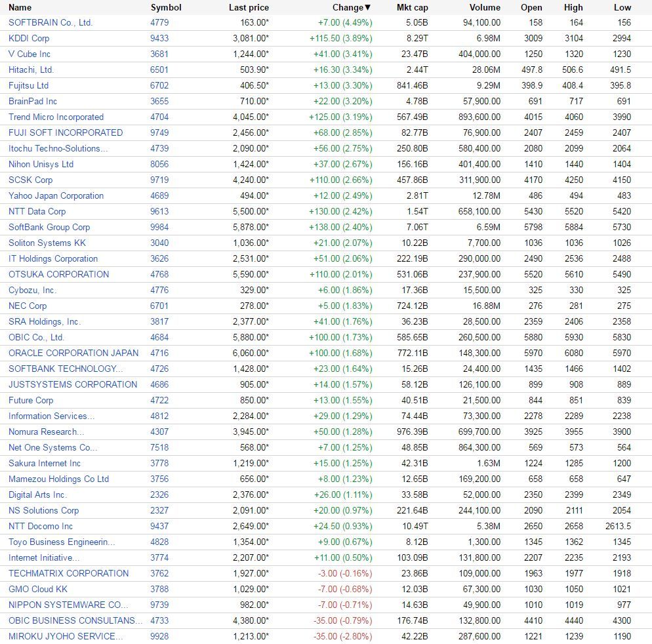Open Information Services link
The width and height of the screenshot is (652, 644).
pos(52,416)
